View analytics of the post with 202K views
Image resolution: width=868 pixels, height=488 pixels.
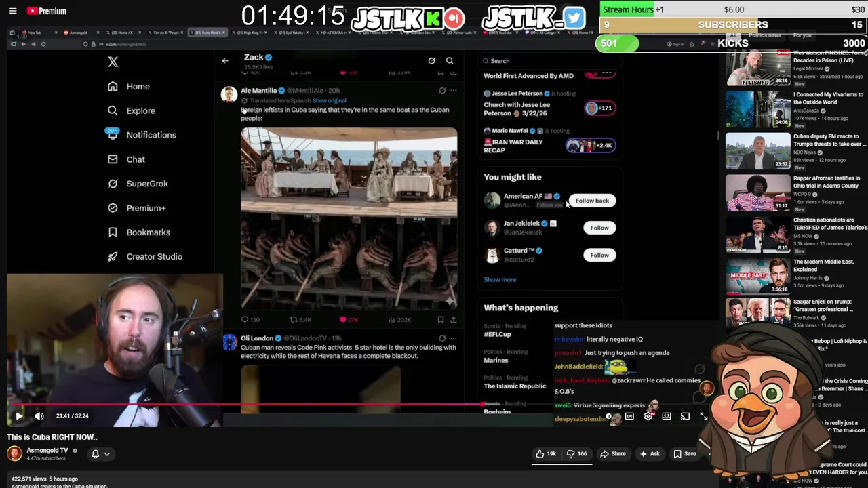[401, 320]
